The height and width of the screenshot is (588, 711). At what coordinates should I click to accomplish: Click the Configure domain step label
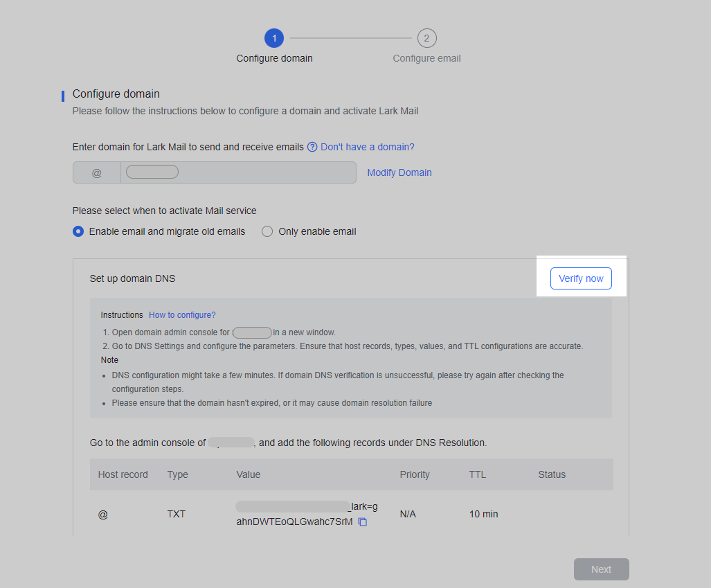(x=274, y=58)
